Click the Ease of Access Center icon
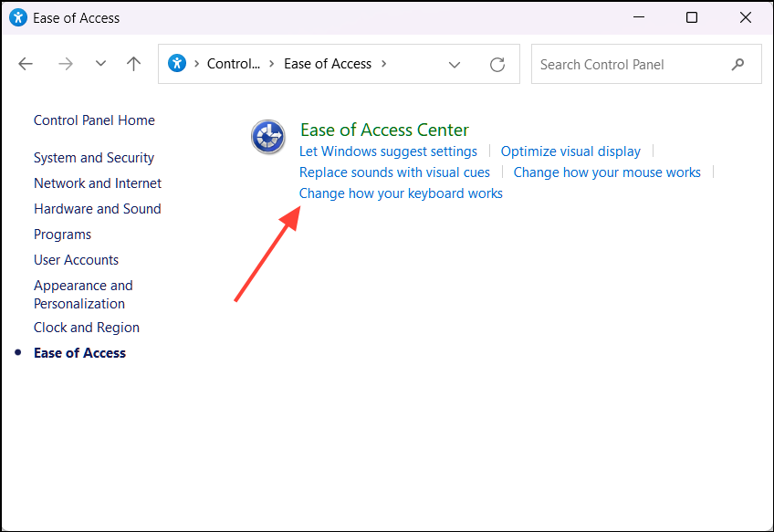The width and height of the screenshot is (774, 532). 267,137
